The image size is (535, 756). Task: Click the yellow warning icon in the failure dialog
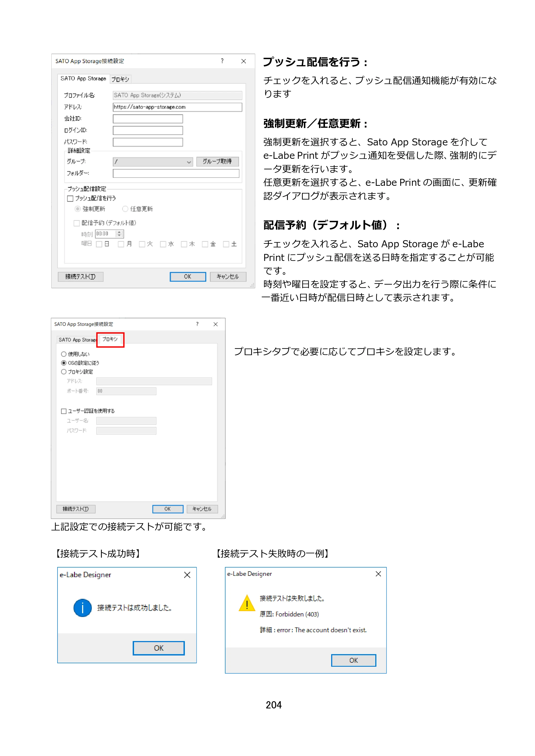(x=247, y=603)
